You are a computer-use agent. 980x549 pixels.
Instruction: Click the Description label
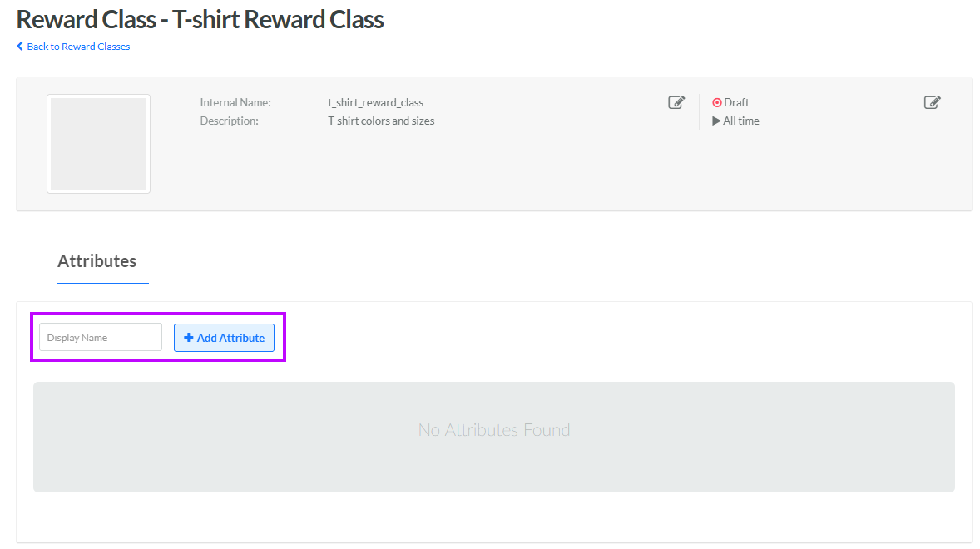click(x=229, y=121)
